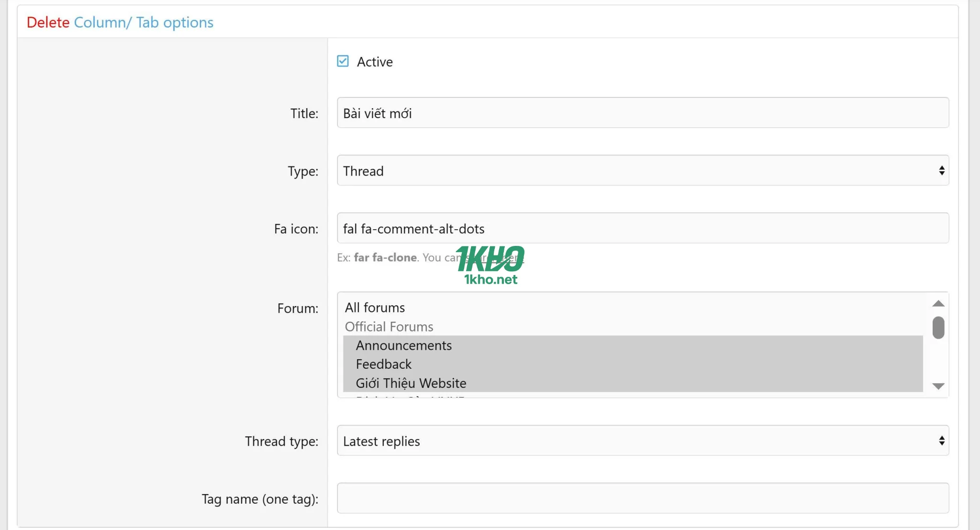
Task: Click the Fa icon text field
Action: (x=643, y=229)
